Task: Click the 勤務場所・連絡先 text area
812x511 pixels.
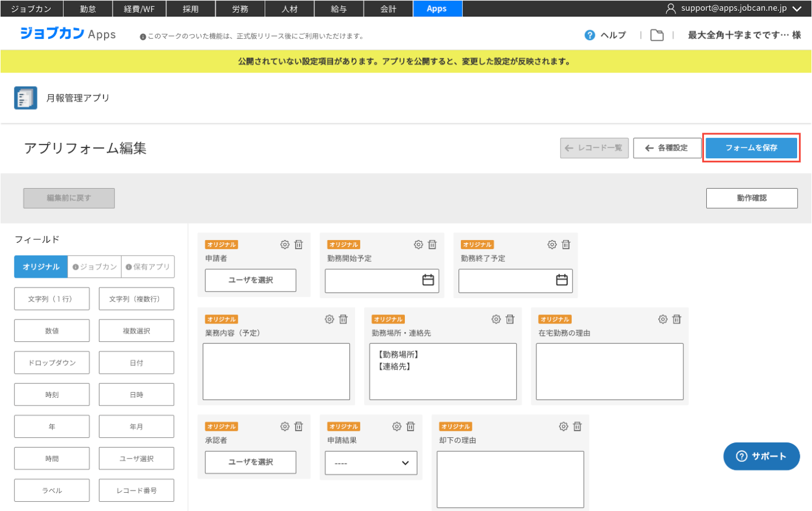Action: pos(443,372)
